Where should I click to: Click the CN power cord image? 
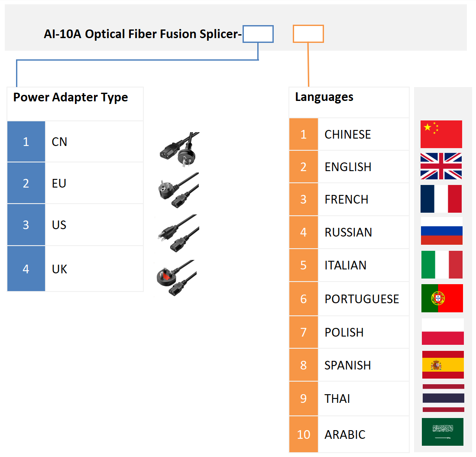pyautogui.click(x=179, y=147)
